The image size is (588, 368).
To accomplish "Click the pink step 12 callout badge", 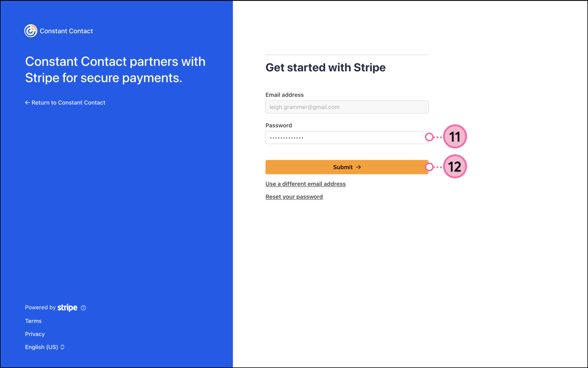I will coord(455,167).
